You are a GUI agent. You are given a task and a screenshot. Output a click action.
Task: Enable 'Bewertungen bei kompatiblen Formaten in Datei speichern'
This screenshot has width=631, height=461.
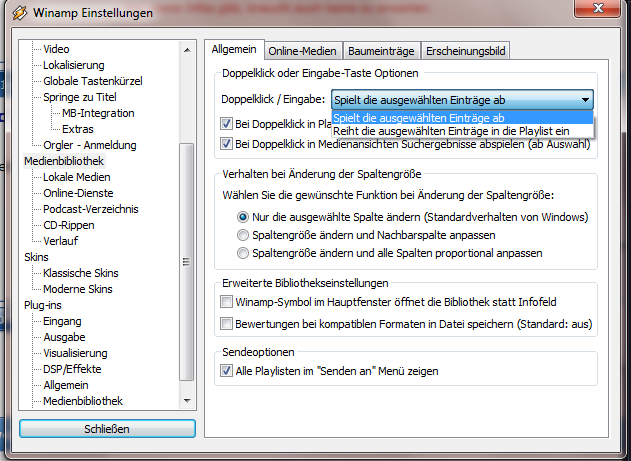(x=226, y=324)
